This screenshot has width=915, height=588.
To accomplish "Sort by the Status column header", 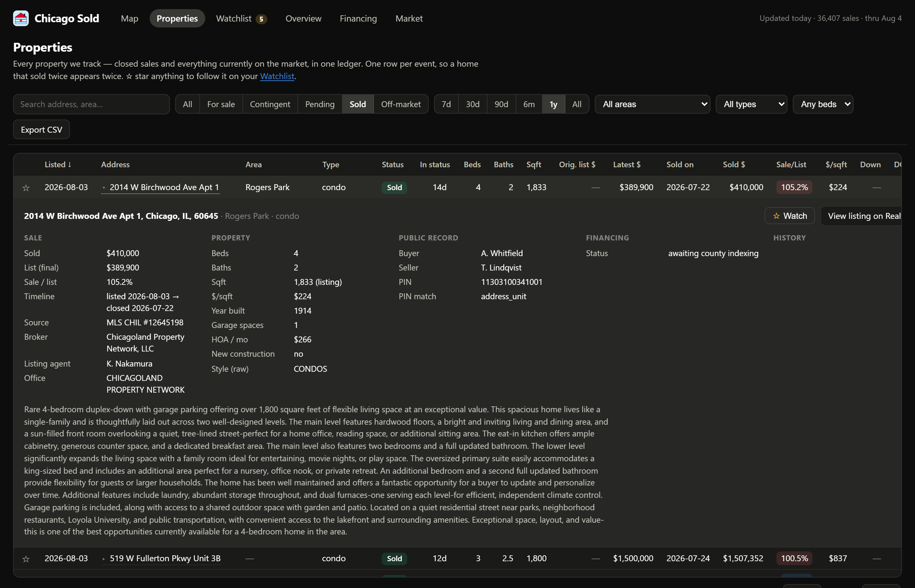I will tap(392, 165).
